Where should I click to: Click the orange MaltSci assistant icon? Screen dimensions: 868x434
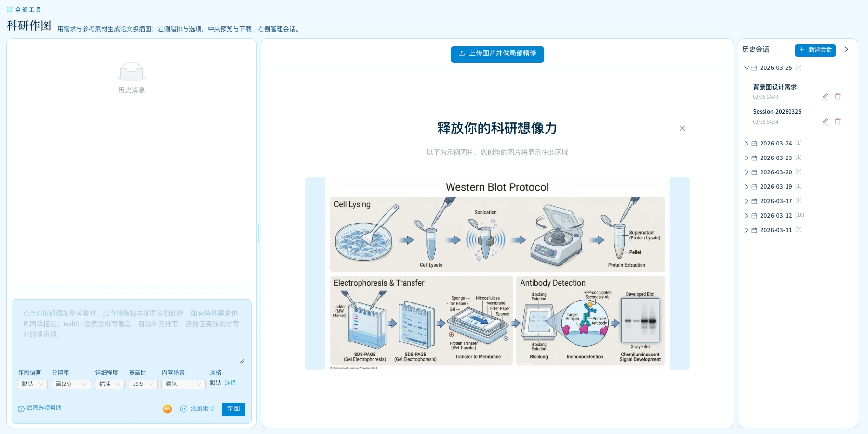(167, 408)
